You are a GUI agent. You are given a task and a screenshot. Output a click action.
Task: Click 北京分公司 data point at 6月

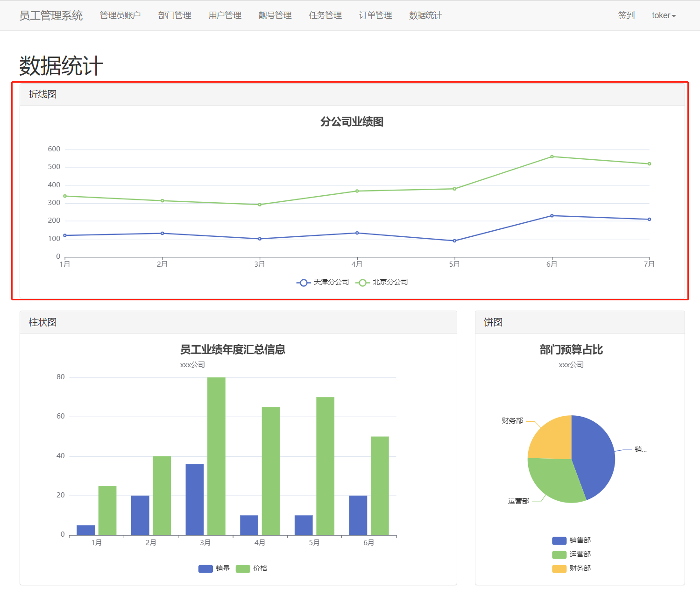(552, 156)
